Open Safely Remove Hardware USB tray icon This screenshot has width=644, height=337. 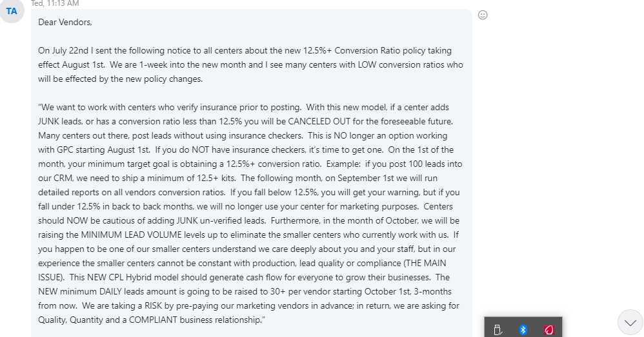coord(498,330)
